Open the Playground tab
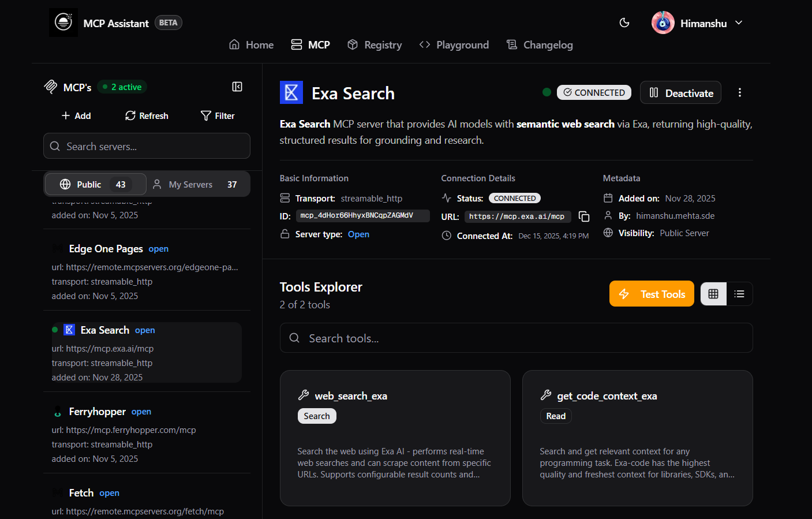This screenshot has width=812, height=519. 454,44
